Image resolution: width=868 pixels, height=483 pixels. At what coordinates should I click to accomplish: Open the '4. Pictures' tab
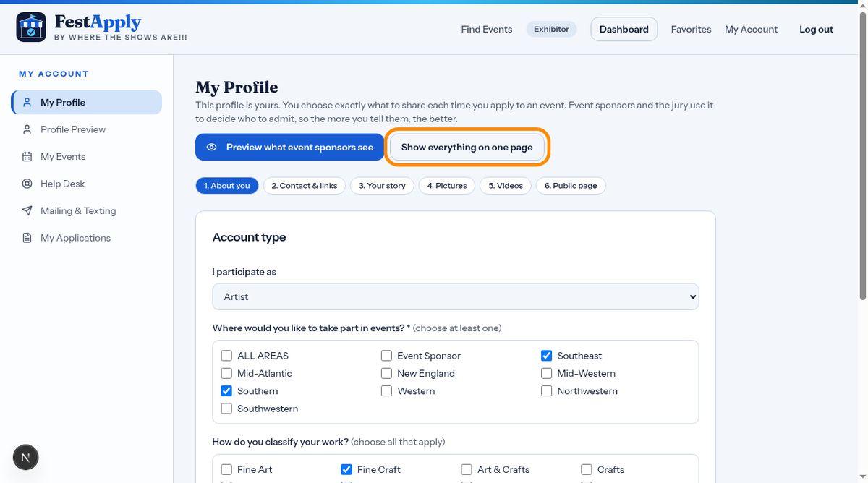click(447, 186)
